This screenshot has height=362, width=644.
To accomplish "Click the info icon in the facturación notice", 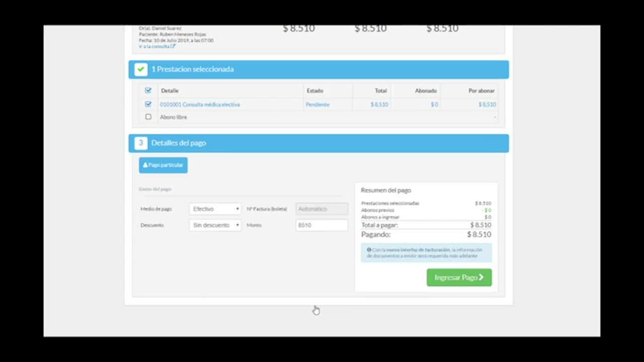I will point(369,250).
